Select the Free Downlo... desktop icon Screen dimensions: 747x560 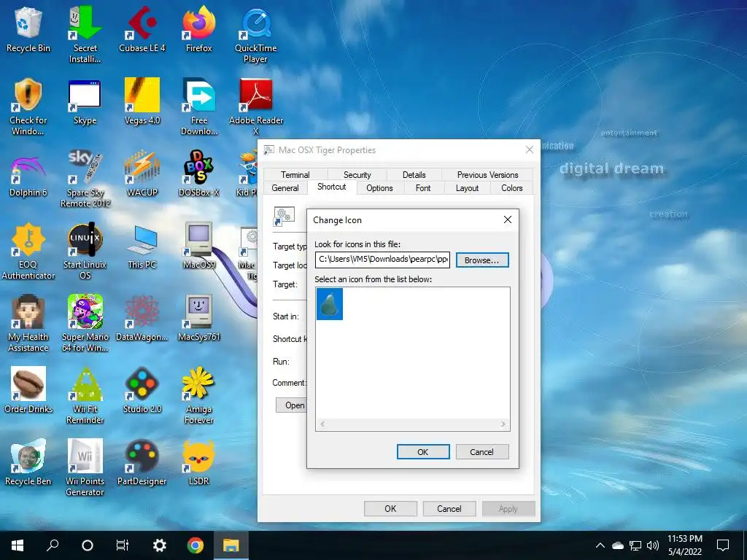198,107
